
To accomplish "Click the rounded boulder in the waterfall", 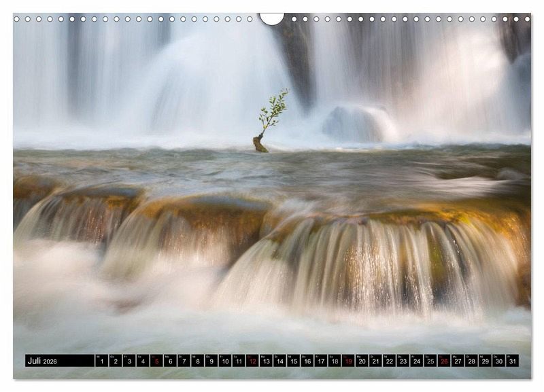I will (358, 124).
